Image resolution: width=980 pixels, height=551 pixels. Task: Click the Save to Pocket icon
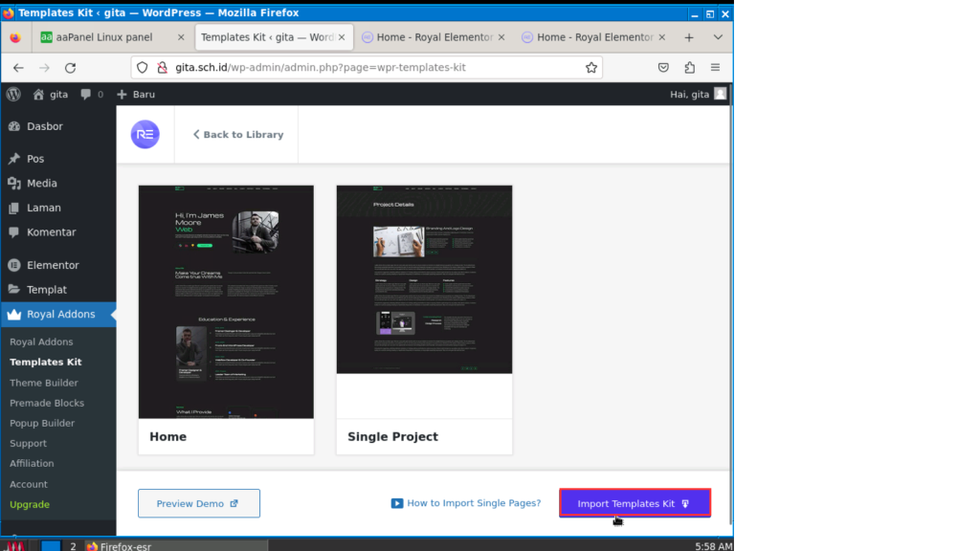pos(663,68)
